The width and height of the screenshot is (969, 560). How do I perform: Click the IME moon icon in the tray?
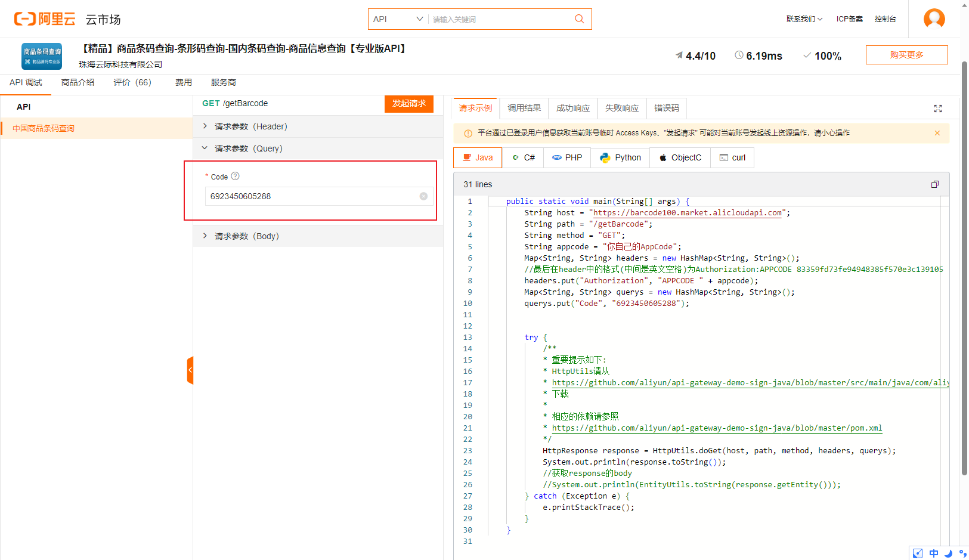click(948, 553)
